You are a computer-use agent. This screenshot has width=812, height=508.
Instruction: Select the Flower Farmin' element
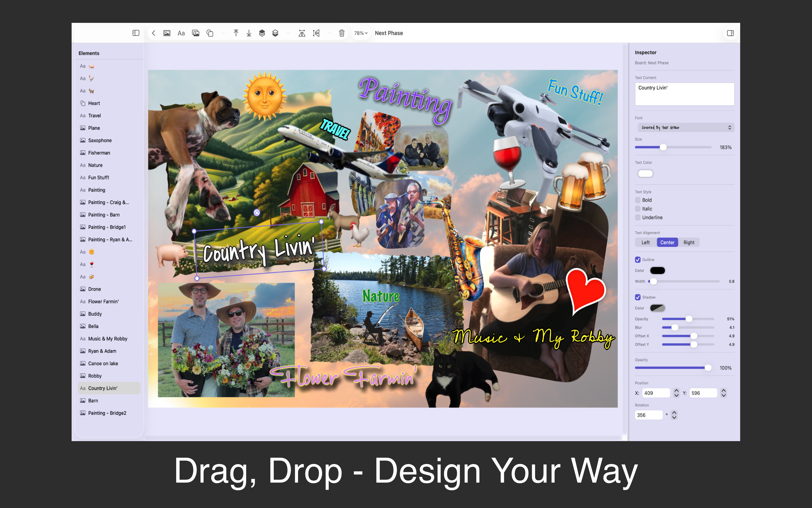(x=109, y=301)
